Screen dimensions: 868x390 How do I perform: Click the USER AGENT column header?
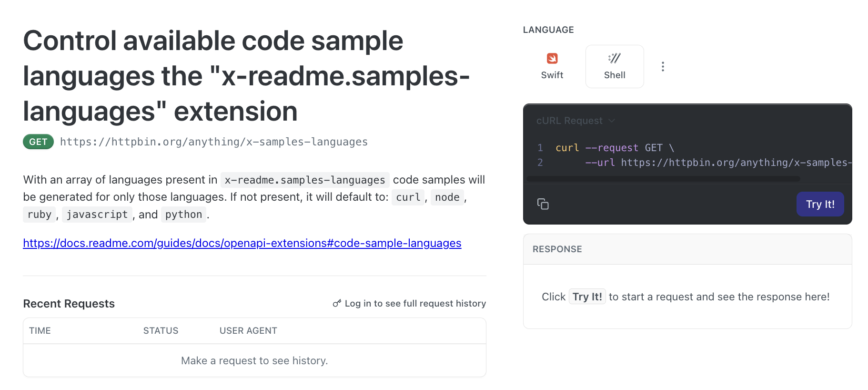[x=248, y=330]
